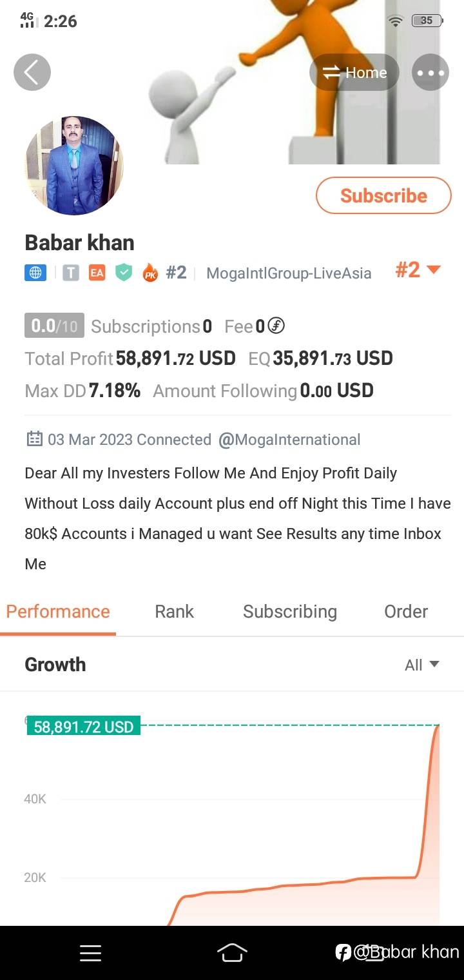Tap the orange EA badge icon
The image size is (464, 980).
coord(97,273)
